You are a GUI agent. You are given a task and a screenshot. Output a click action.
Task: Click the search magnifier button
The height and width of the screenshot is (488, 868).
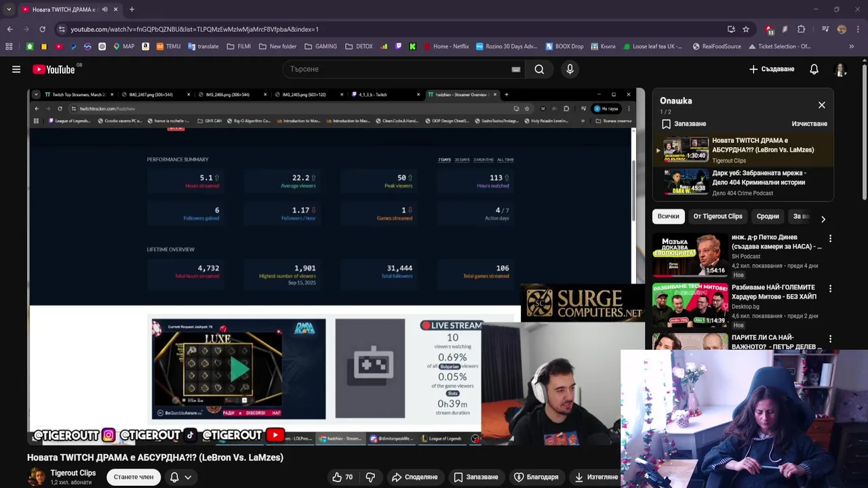(539, 69)
